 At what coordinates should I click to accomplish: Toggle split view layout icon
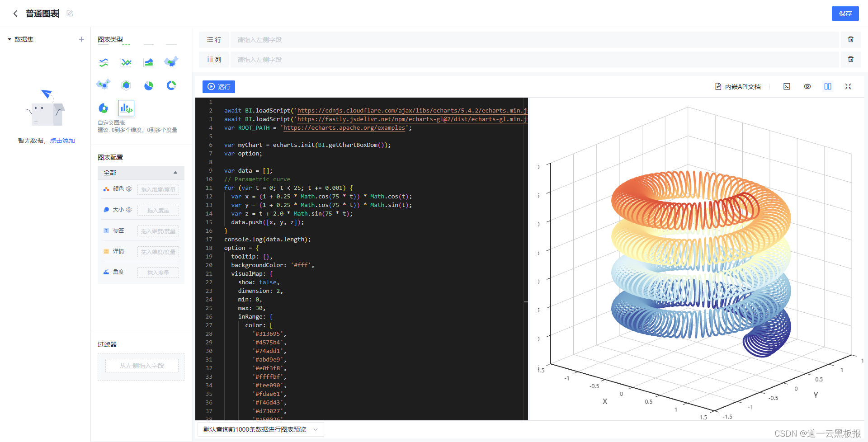pos(828,86)
